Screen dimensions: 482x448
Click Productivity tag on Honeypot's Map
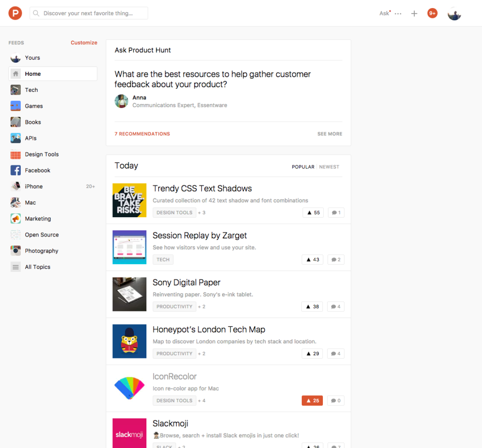coord(174,354)
